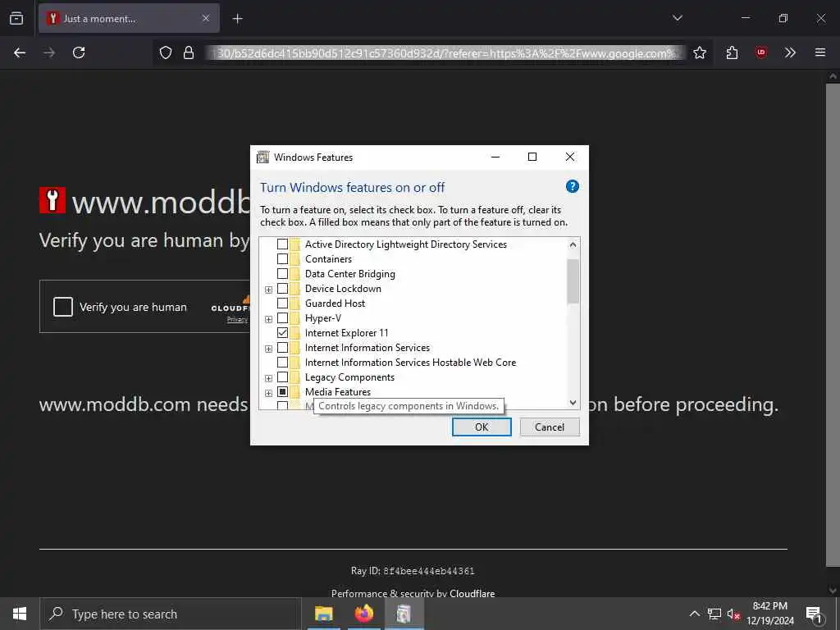The image size is (840, 630).
Task: Open Firefox View button in tab bar
Action: coord(16,18)
